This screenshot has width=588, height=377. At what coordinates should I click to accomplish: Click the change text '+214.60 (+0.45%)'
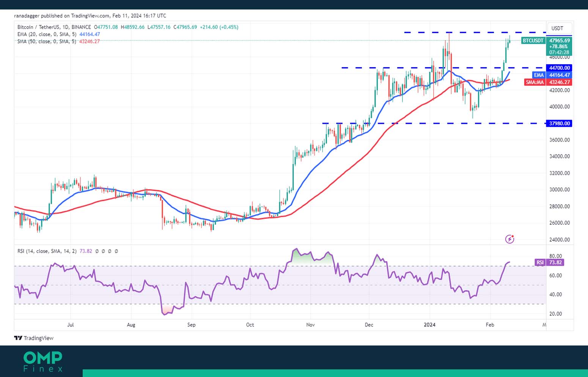(x=219, y=27)
